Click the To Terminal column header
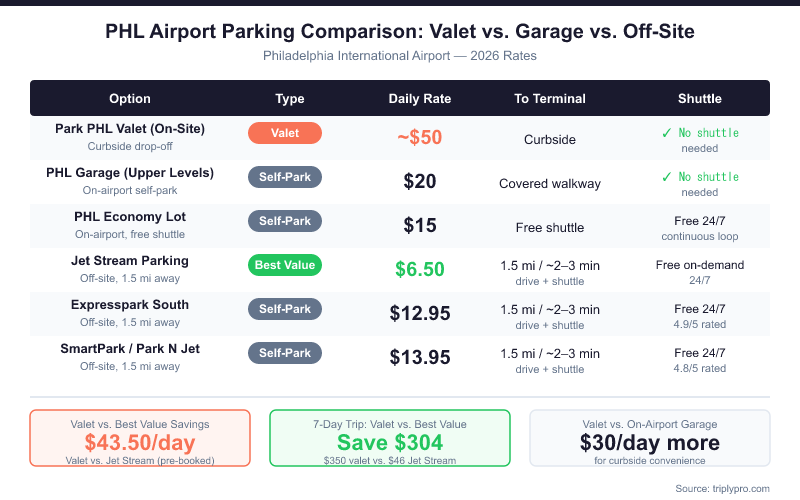The height and width of the screenshot is (500, 800). coord(550,99)
